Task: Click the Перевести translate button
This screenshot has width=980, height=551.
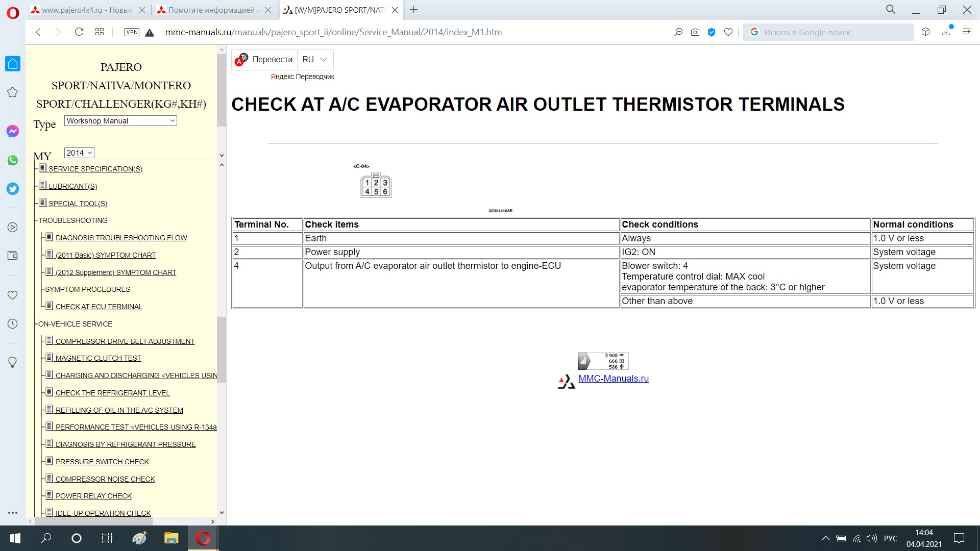Action: click(265, 60)
